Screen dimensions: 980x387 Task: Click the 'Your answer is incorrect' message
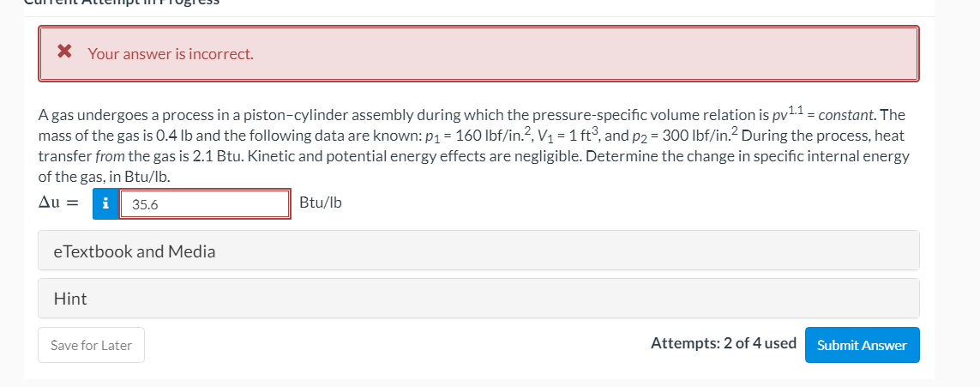pos(170,54)
